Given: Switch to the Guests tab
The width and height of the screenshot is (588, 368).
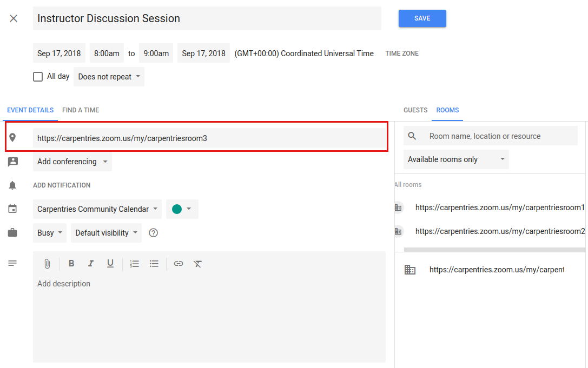Looking at the screenshot, I should pyautogui.click(x=415, y=110).
